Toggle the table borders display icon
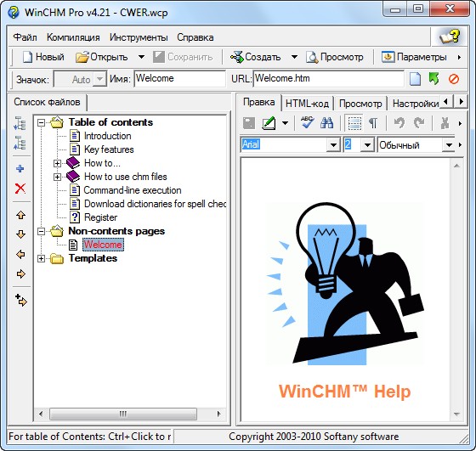This screenshot has height=451, width=476. 354,123
